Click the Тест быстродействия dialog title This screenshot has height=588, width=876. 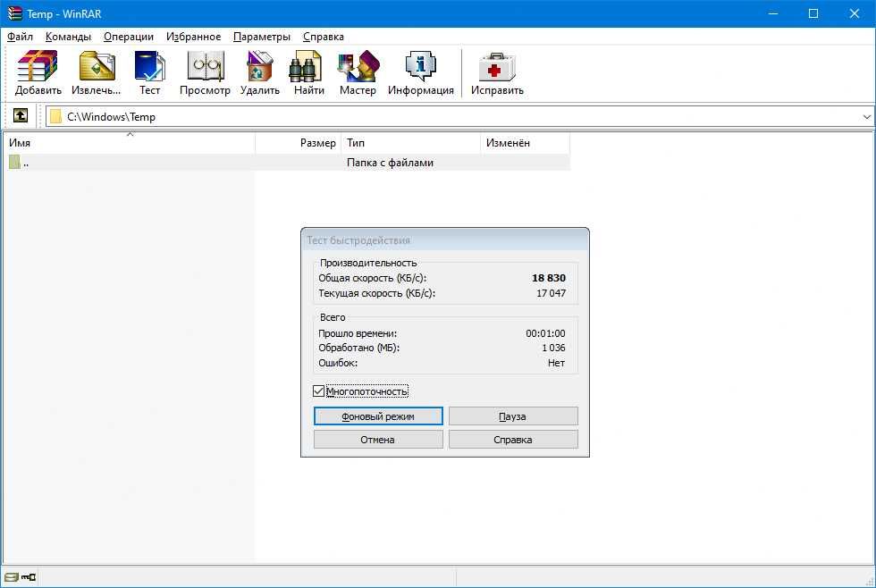tap(358, 240)
